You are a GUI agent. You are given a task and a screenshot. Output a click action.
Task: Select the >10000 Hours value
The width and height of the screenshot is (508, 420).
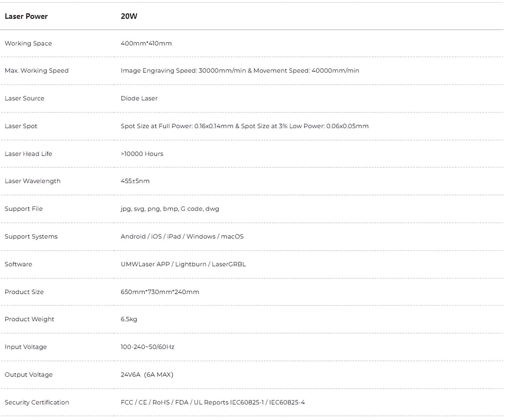(142, 154)
